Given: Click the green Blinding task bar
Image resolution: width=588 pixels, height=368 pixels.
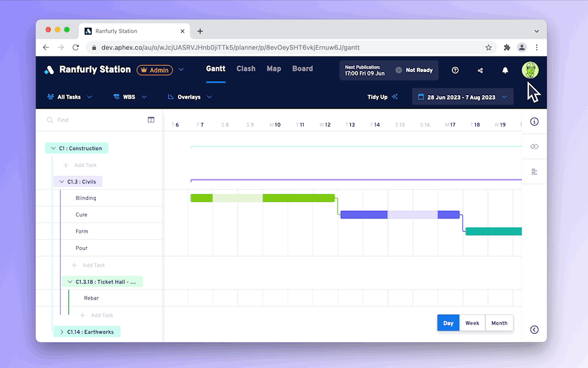Looking at the screenshot, I should [x=263, y=198].
